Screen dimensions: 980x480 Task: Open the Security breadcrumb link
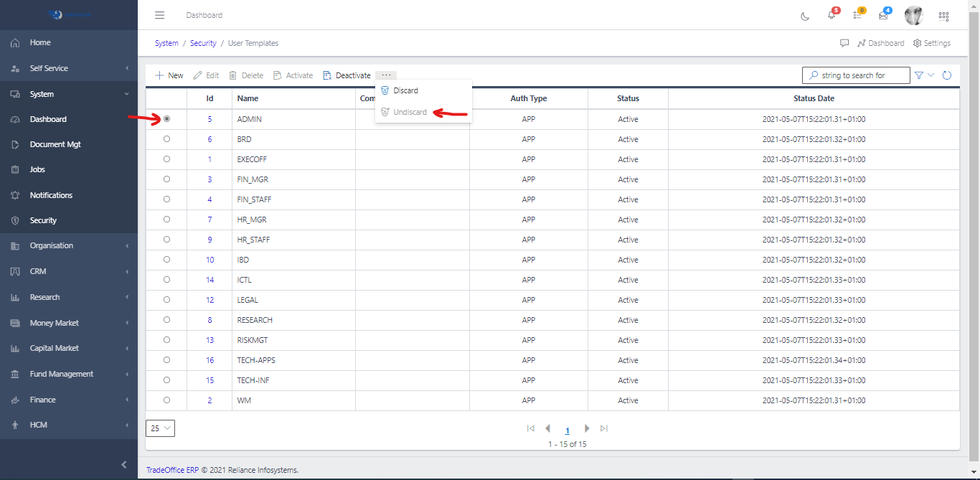[x=203, y=43]
